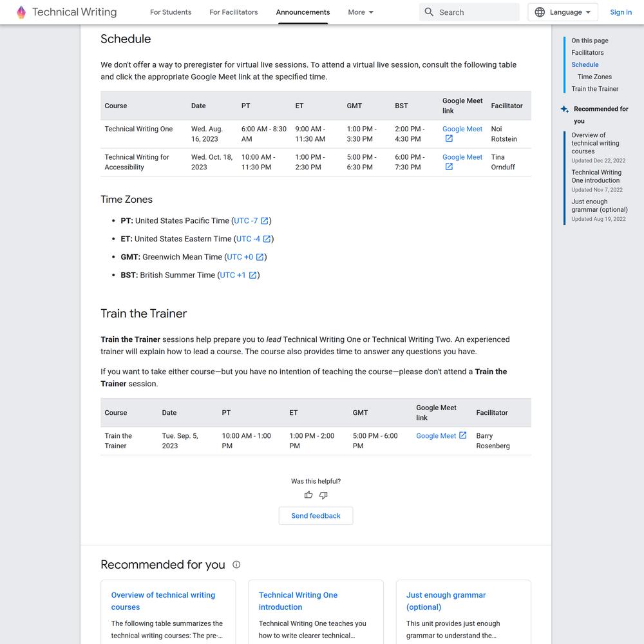Open the For Facilitators tab
Image resolution: width=644 pixels, height=644 pixels.
pyautogui.click(x=234, y=12)
